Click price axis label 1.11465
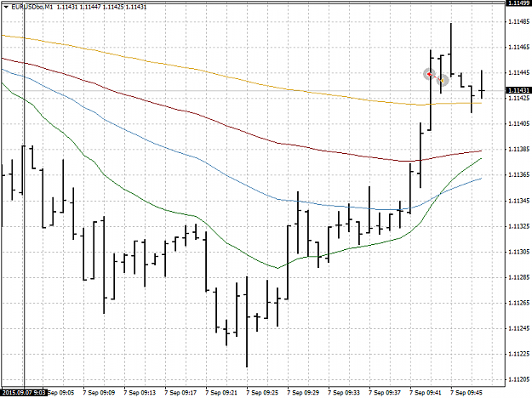 point(518,47)
